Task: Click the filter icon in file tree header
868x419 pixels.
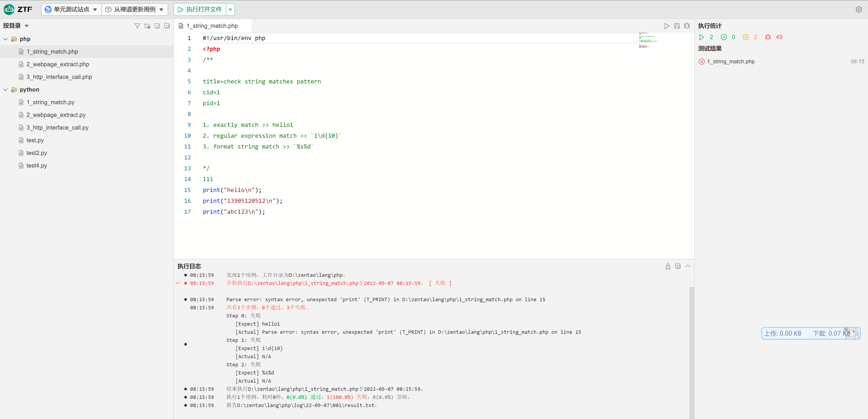Action: [x=137, y=26]
